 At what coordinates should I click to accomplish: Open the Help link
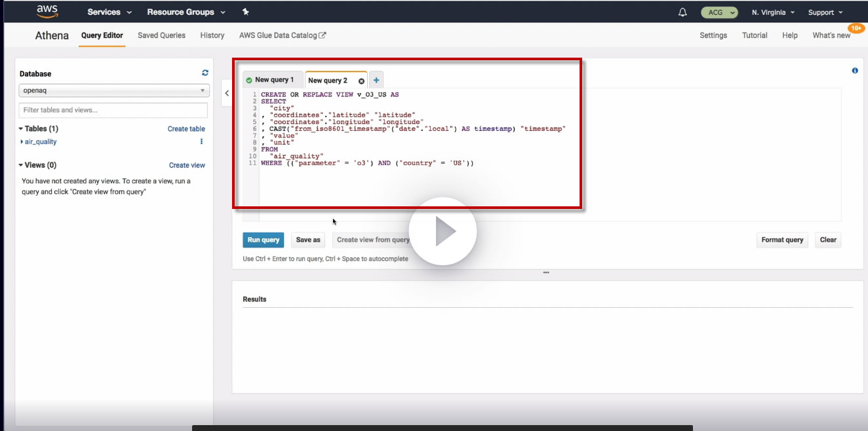tap(790, 35)
